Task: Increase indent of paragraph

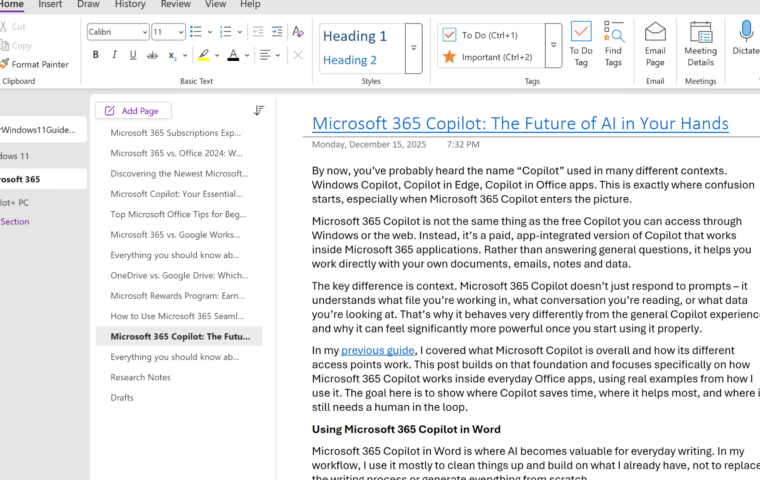Action: click(277, 32)
